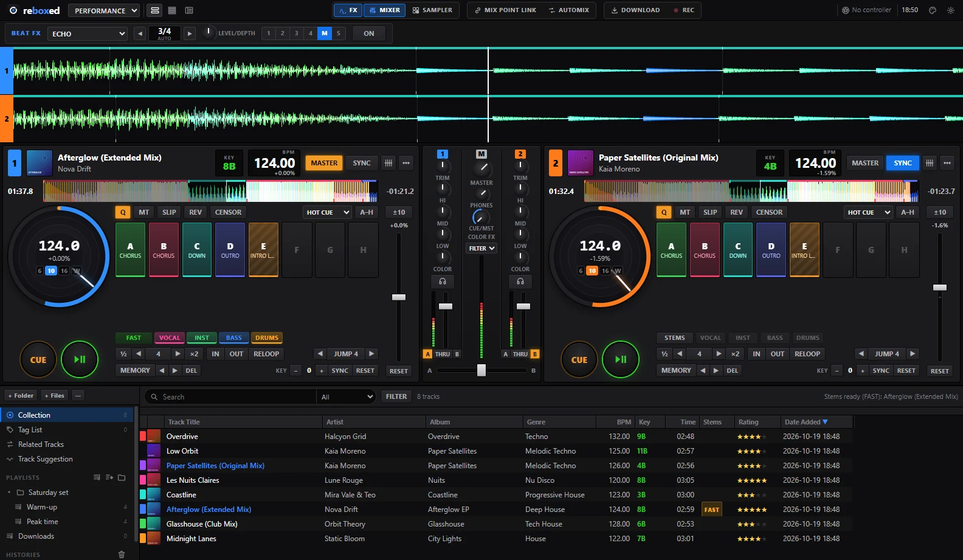Toggle VOCAL stem on deck 1
This screenshot has width=963, height=560.
click(170, 338)
